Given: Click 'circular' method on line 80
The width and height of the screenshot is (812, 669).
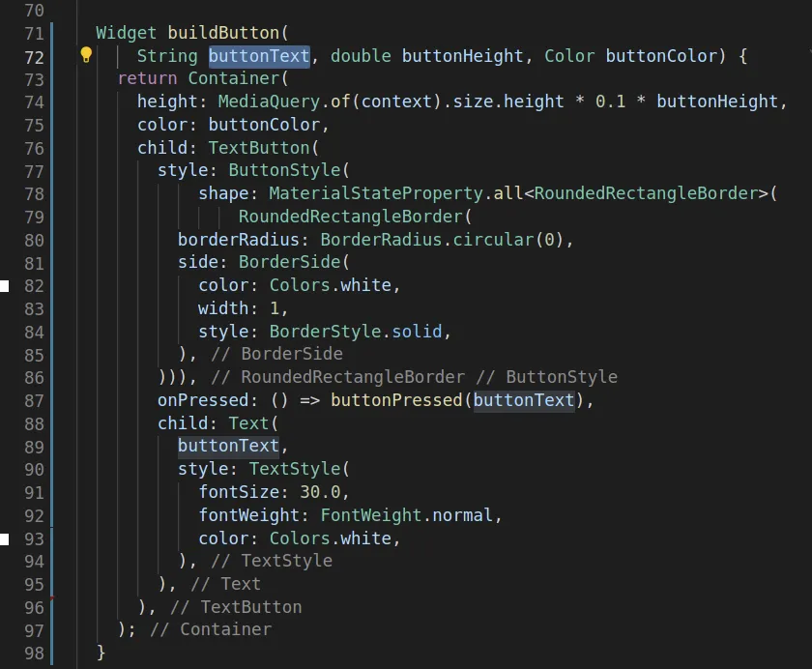Looking at the screenshot, I should pos(493,240).
